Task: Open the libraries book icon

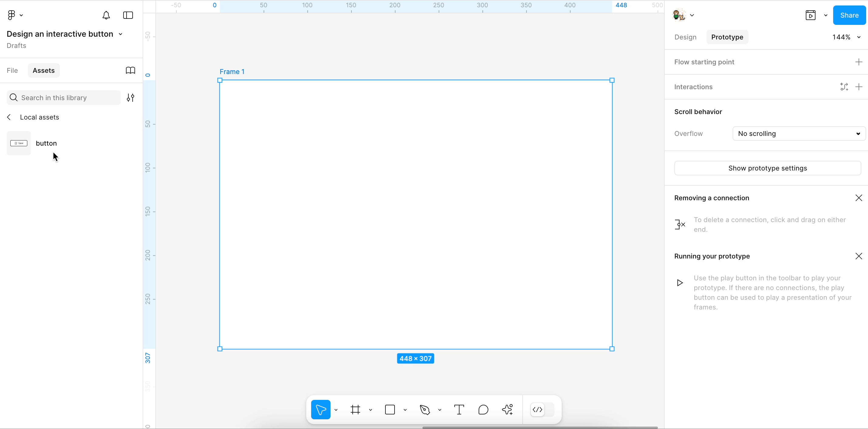Action: click(131, 70)
